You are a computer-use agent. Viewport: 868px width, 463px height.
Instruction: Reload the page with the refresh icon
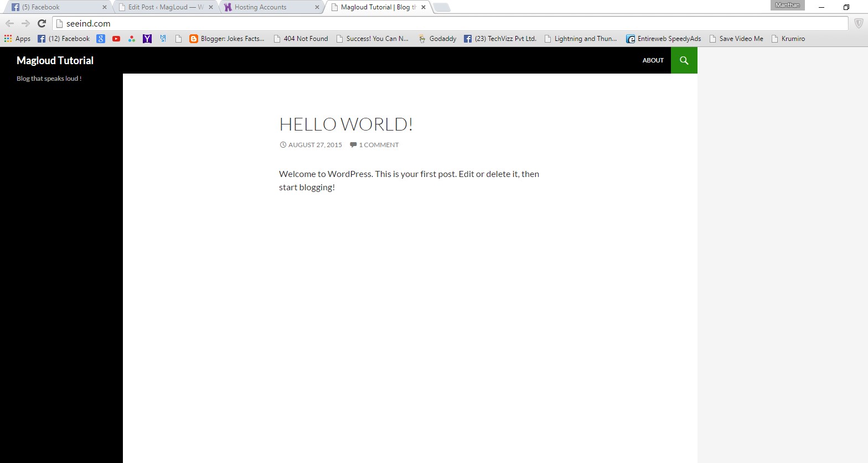42,23
